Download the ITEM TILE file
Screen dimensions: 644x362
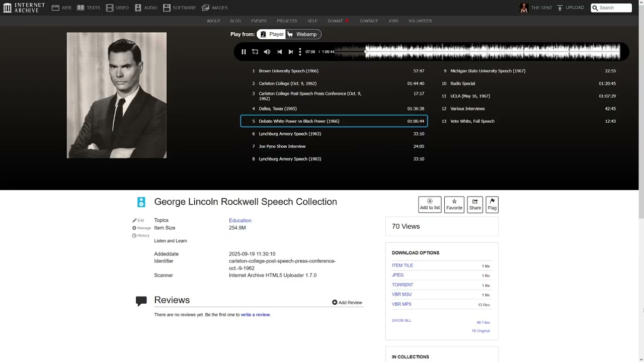click(403, 265)
